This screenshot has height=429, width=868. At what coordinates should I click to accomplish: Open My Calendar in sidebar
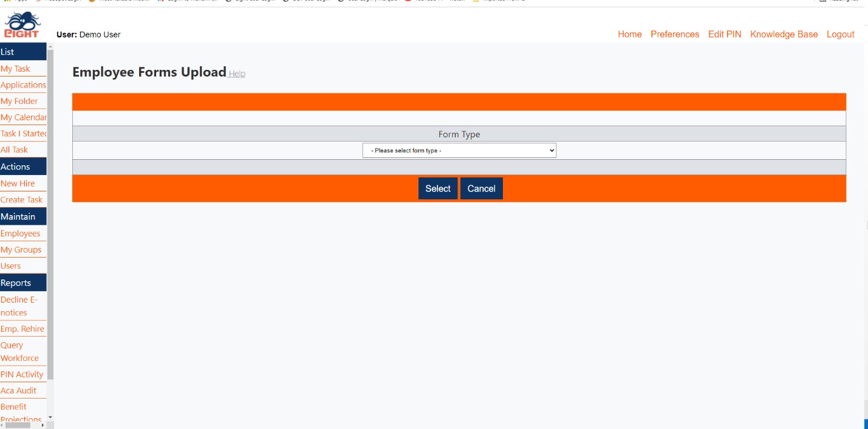click(x=23, y=117)
